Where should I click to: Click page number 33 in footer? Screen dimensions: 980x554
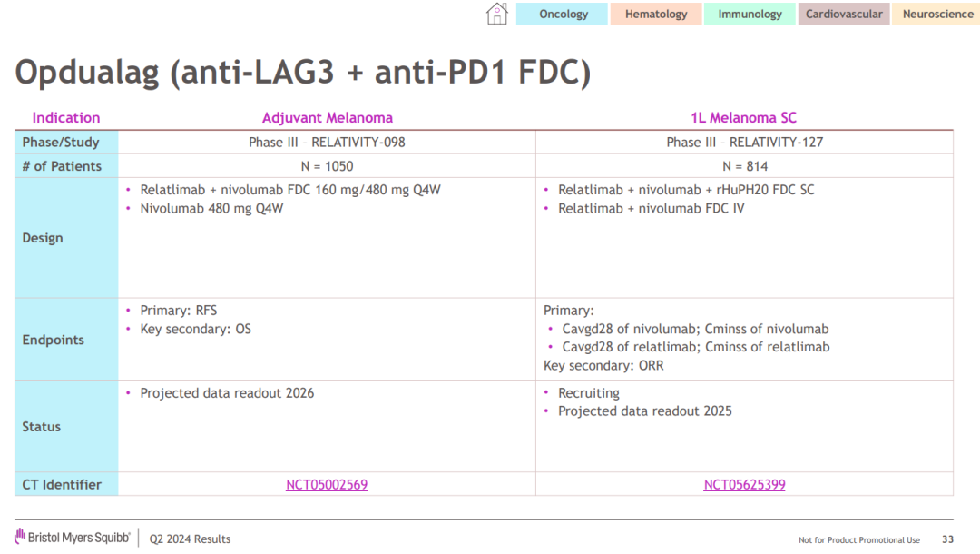[x=947, y=539]
